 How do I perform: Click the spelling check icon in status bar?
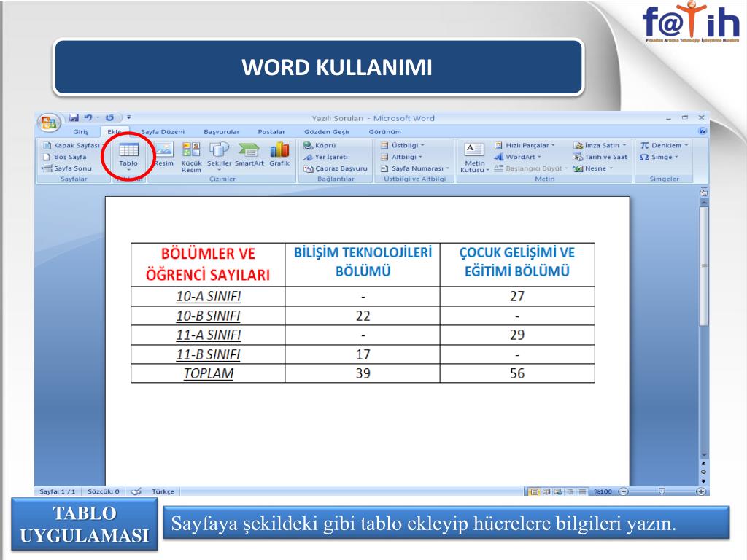(x=136, y=491)
